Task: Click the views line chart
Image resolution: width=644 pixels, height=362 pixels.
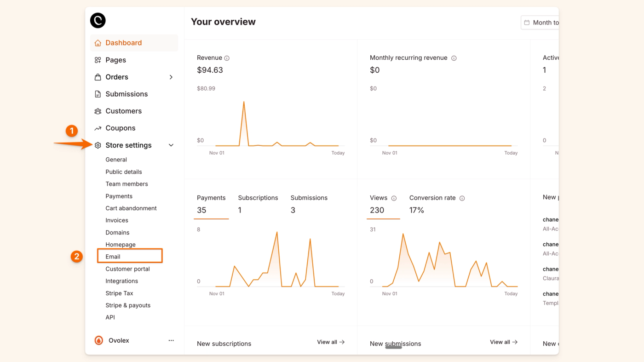Action: coord(443,259)
